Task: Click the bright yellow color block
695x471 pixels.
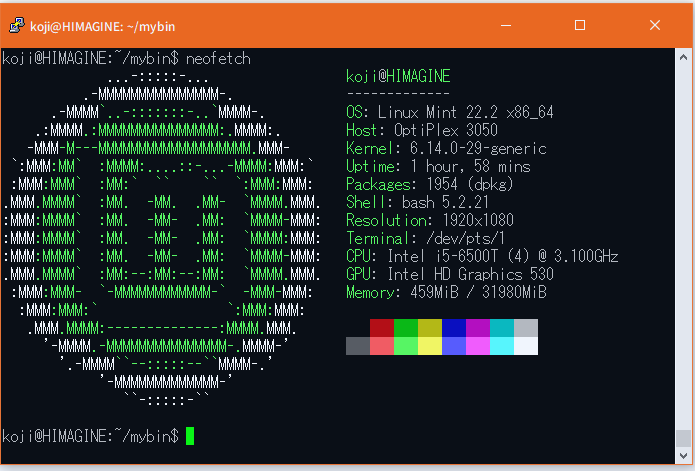Action: coord(429,346)
